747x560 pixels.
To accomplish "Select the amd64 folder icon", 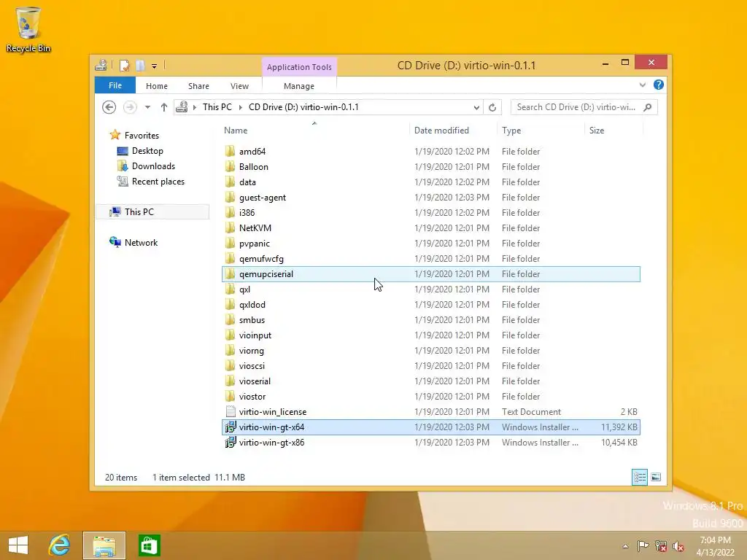I will (x=230, y=152).
